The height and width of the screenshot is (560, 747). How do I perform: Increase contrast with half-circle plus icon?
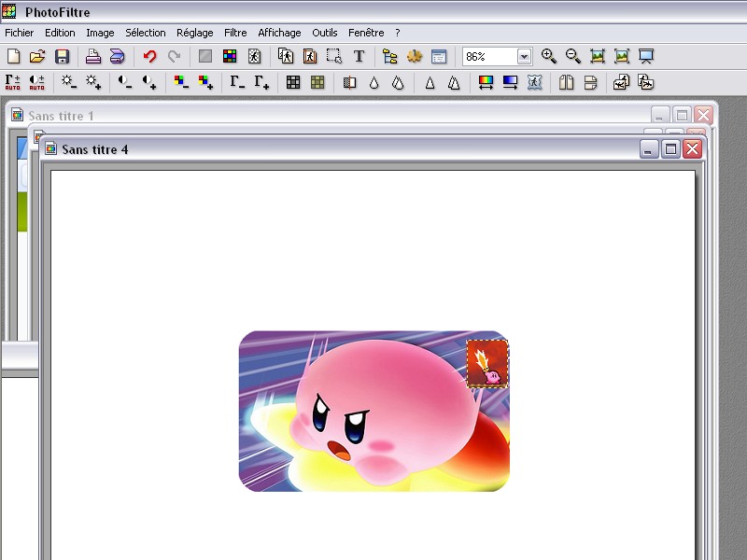(149, 82)
